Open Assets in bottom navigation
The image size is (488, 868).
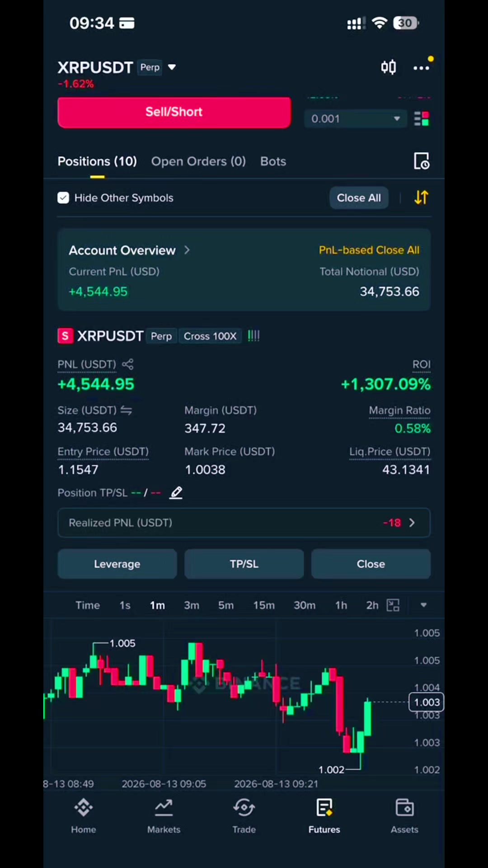404,816
